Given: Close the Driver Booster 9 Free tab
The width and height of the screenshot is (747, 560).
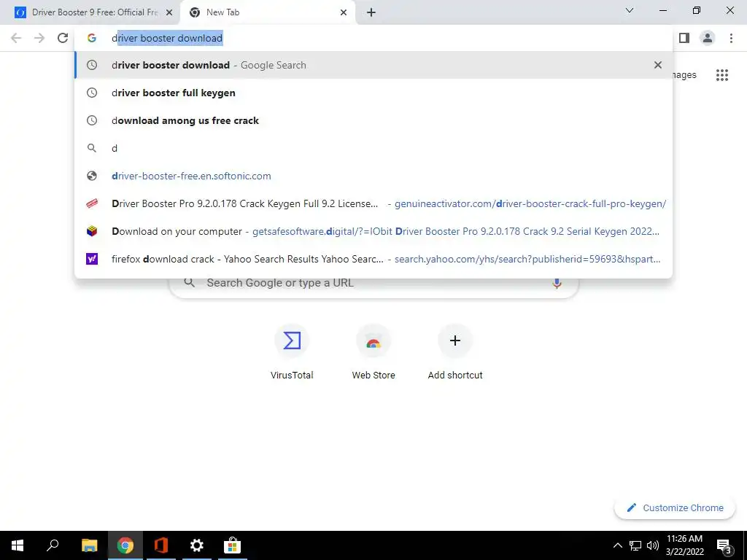Looking at the screenshot, I should click(x=169, y=12).
